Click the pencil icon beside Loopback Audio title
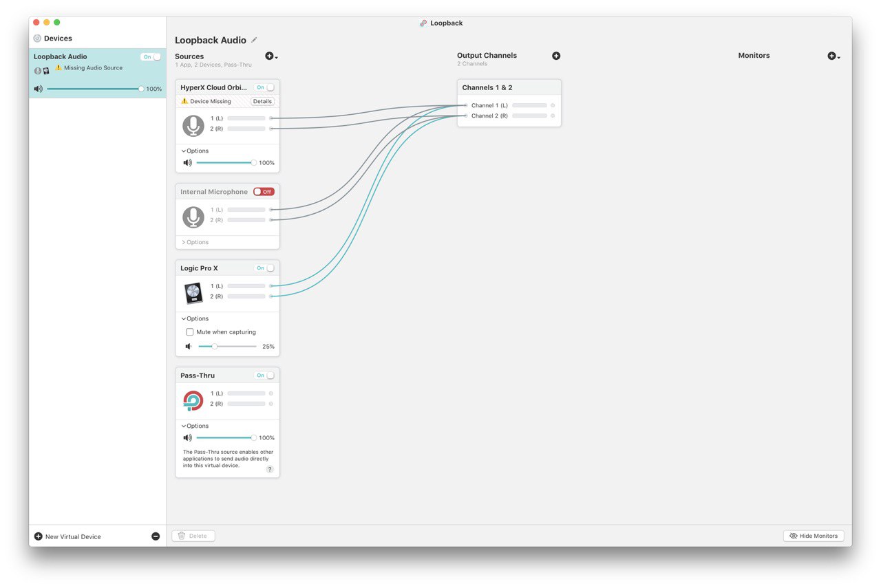881x588 pixels. coord(254,40)
